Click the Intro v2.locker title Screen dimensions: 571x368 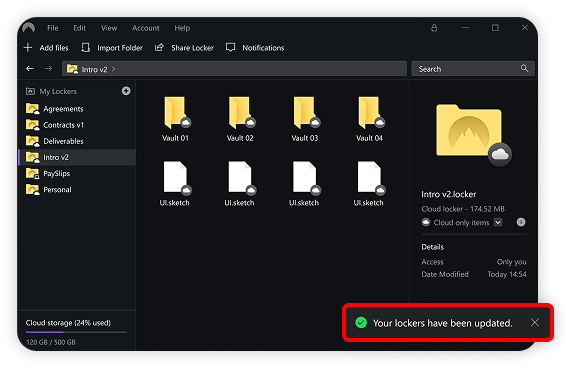point(449,194)
